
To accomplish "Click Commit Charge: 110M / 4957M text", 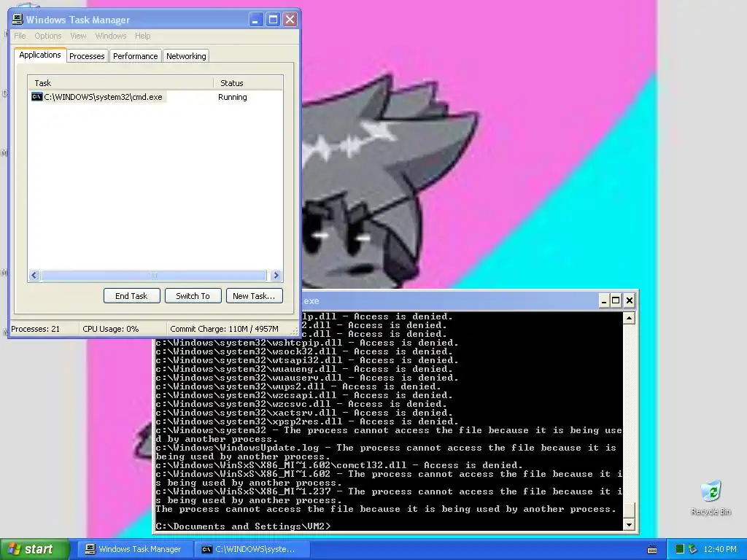I will point(224,329).
